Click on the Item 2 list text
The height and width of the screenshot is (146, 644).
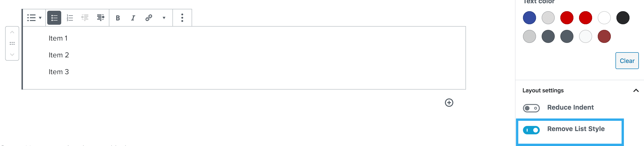click(x=59, y=55)
